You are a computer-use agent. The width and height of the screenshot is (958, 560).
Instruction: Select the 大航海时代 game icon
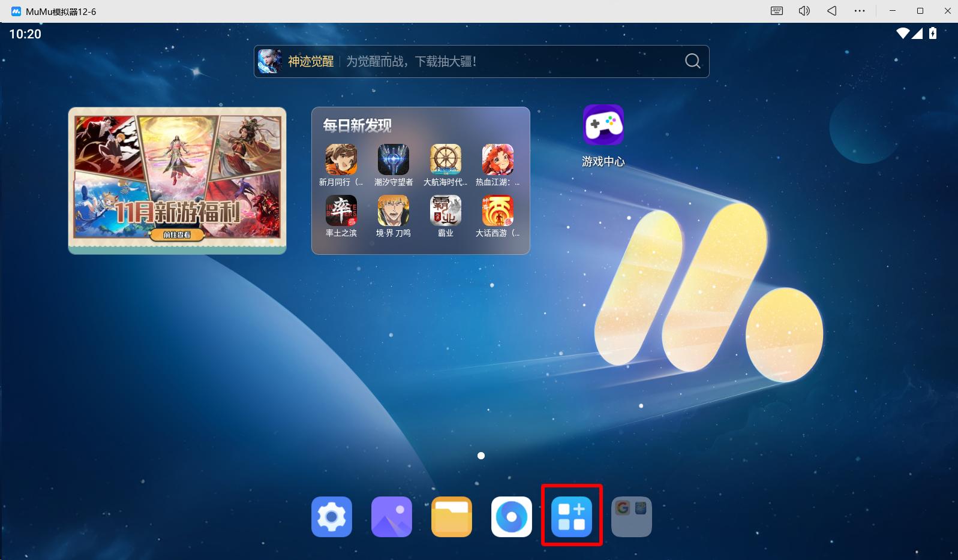[x=445, y=159]
